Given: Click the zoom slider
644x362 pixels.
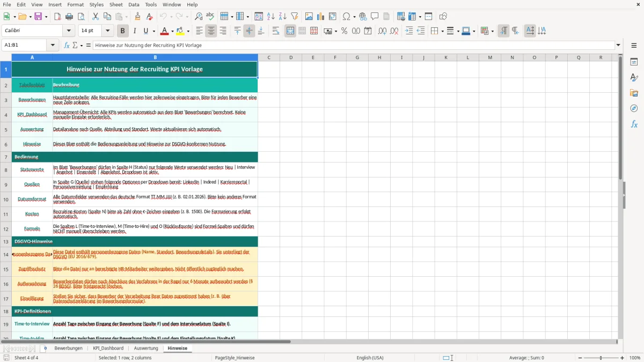Looking at the screenshot, I should click(x=601, y=358).
